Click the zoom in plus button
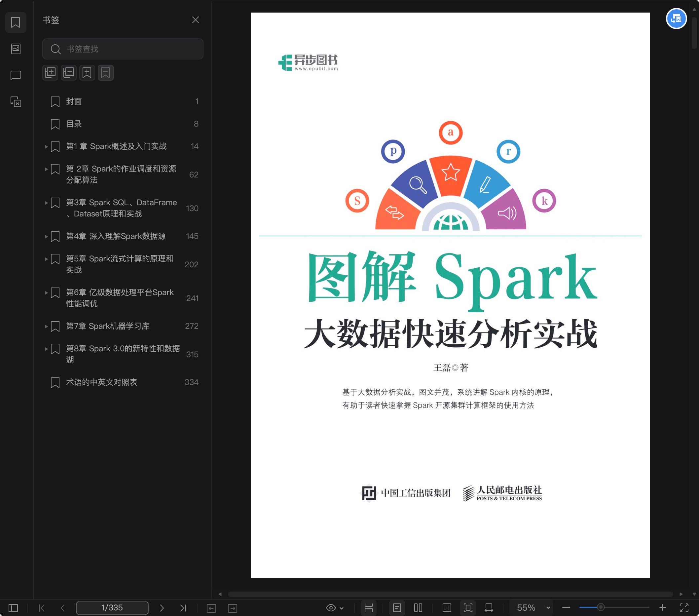Viewport: 699px width, 616px height. tap(663, 608)
